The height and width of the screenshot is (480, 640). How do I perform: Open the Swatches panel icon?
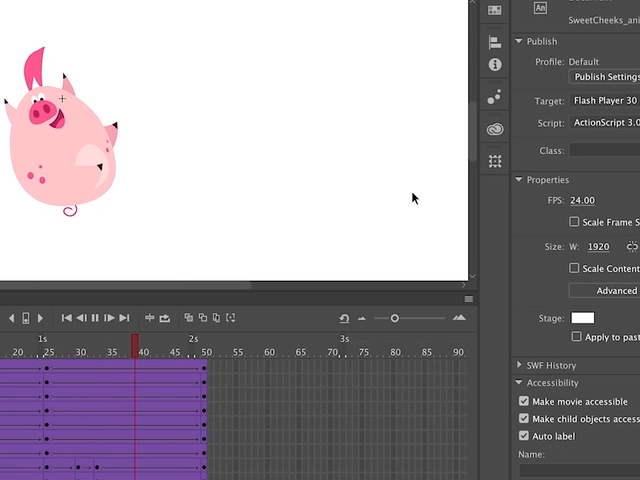tap(495, 11)
